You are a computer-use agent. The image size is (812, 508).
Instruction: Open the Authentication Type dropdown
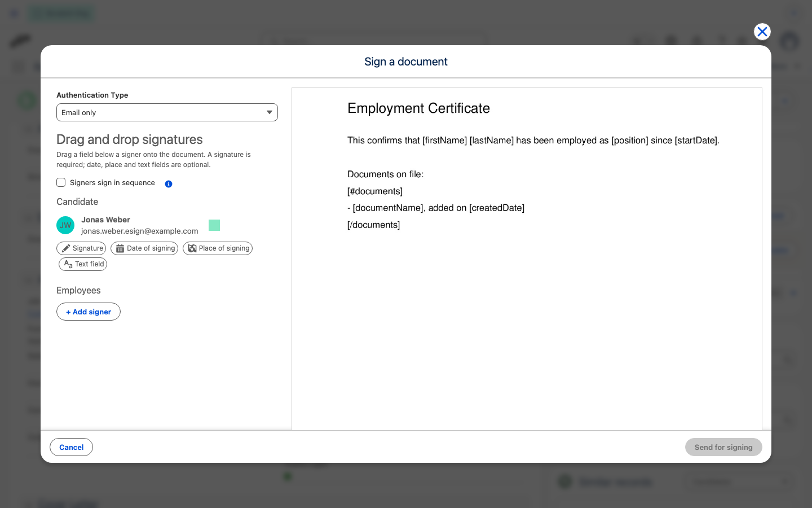[x=167, y=112]
